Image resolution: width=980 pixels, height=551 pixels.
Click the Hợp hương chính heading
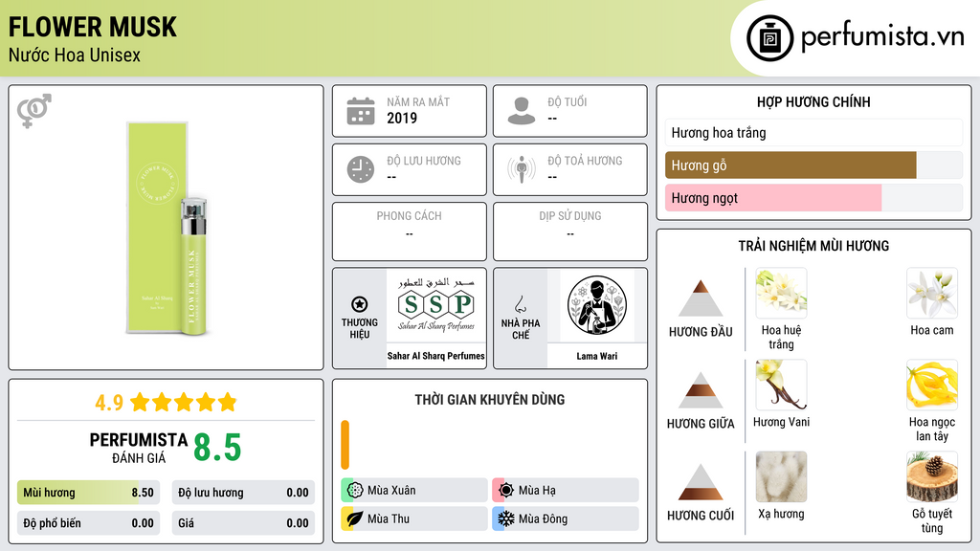pos(813,101)
